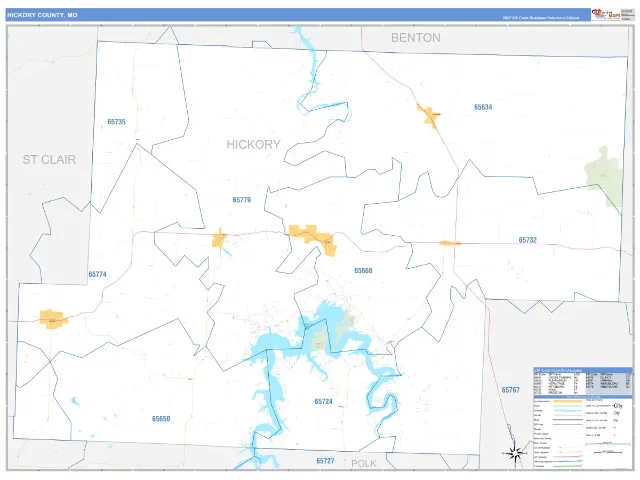Click the ZIP code index table in legend
Screen dimensions: 640x480
582,383
